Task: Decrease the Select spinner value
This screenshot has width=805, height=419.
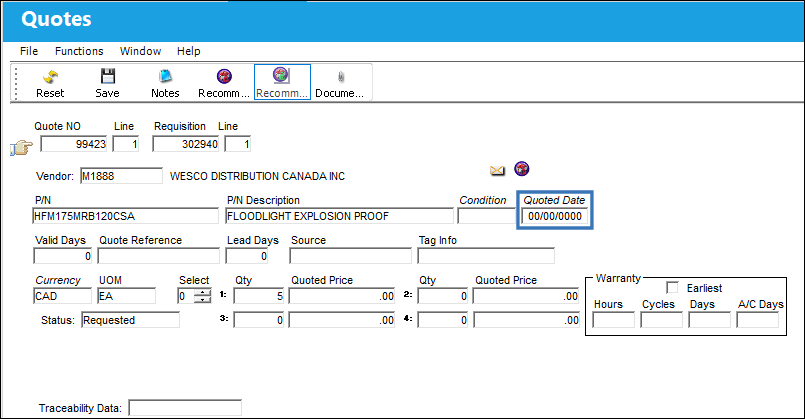Action: [x=204, y=300]
